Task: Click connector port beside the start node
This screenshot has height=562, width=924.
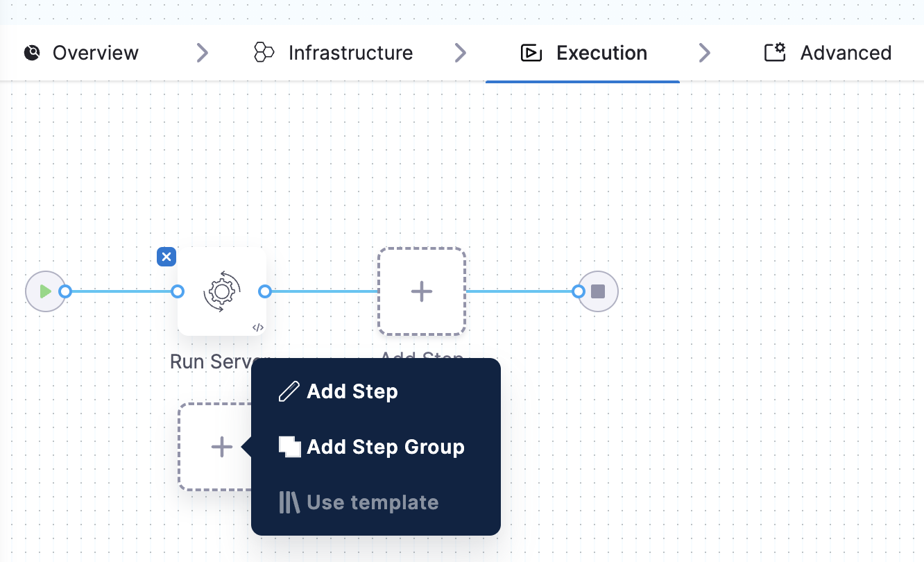Action: (65, 291)
